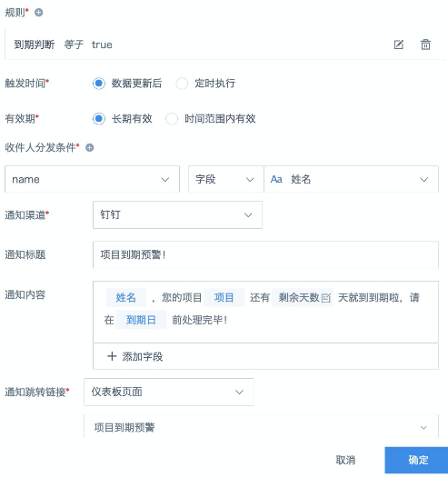This screenshot has width=448, height=477.
Task: Expand the 项目到期预警 dashboard selector
Action: tap(261, 427)
